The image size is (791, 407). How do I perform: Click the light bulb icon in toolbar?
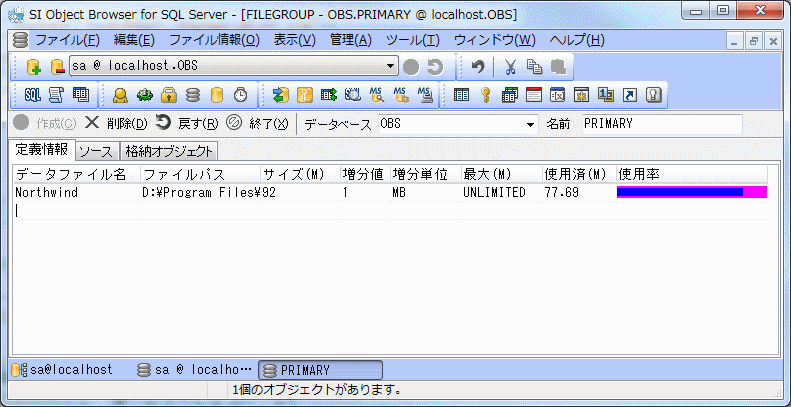click(x=655, y=96)
